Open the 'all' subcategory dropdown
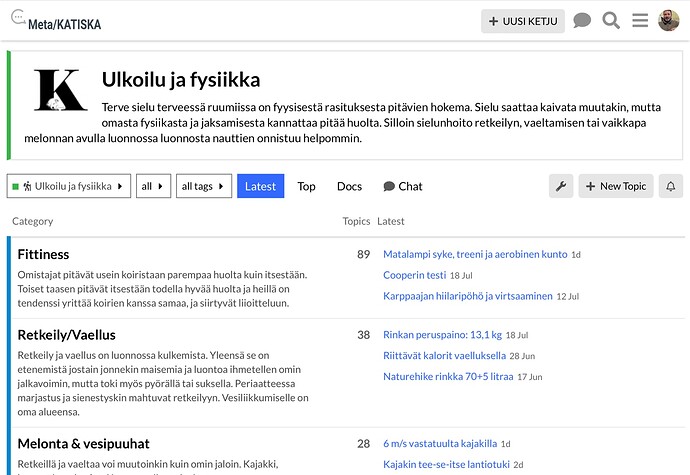 point(153,186)
